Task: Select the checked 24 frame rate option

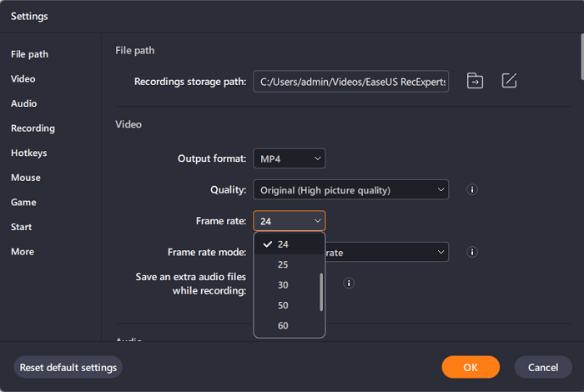Action: 283,244
